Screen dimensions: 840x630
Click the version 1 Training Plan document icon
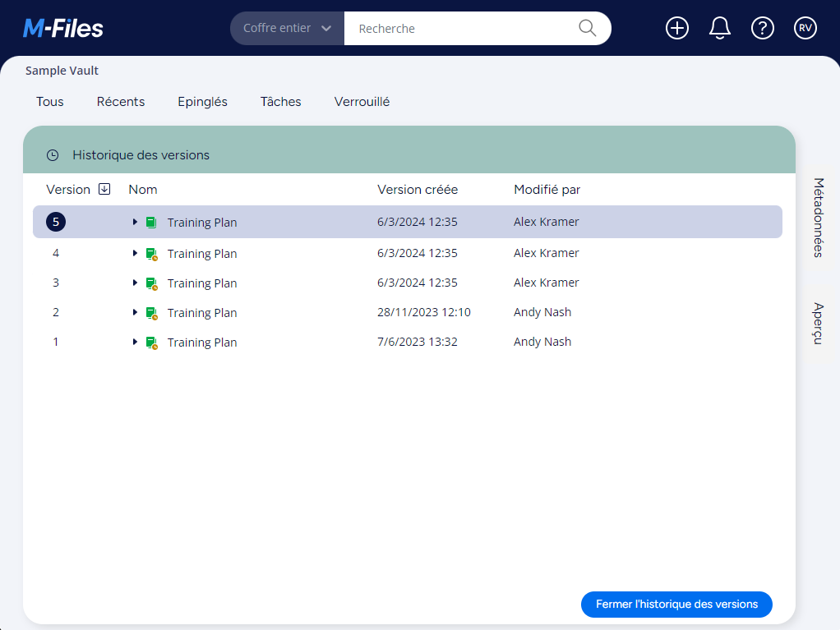pyautogui.click(x=150, y=342)
